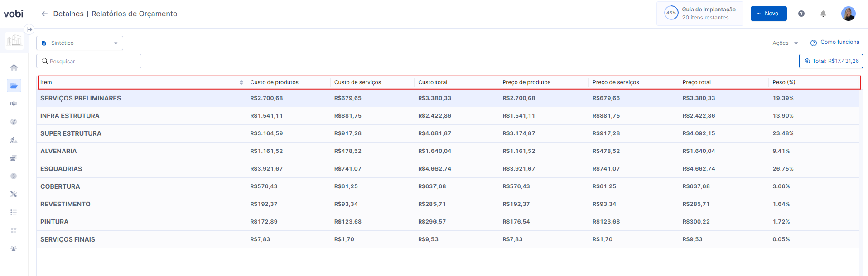
Task: Click the Pesquisar search field
Action: (x=89, y=61)
